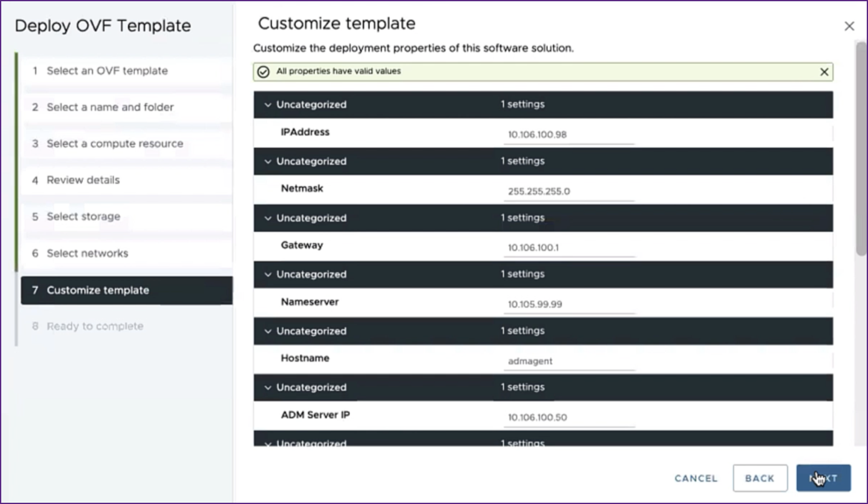868x504 pixels.
Task: Close the Deploy OVF Template dialog
Action: (849, 26)
